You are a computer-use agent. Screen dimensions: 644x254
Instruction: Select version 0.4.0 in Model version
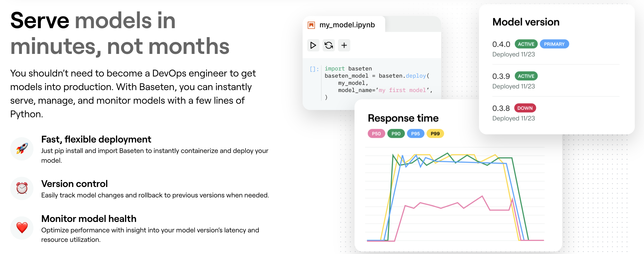tap(501, 44)
